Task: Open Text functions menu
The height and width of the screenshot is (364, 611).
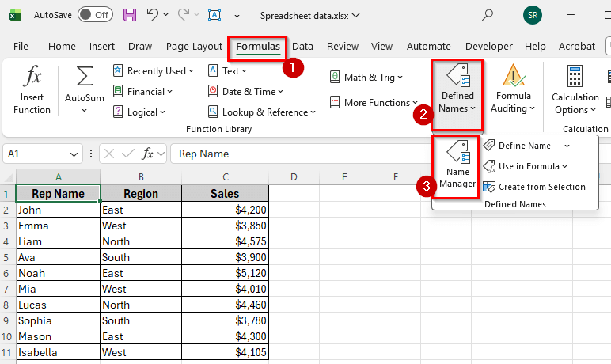Action: (228, 71)
